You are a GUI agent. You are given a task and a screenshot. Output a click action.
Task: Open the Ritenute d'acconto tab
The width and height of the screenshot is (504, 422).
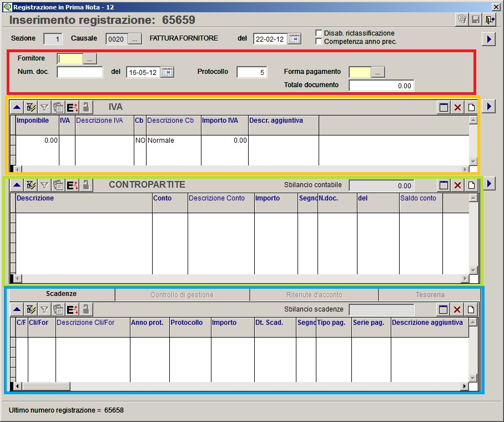coord(314,295)
